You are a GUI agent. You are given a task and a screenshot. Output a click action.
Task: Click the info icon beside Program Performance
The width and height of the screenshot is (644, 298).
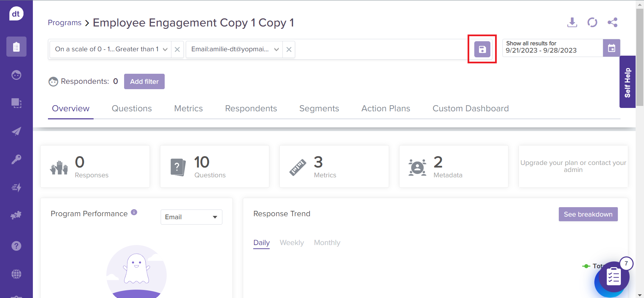[134, 212]
